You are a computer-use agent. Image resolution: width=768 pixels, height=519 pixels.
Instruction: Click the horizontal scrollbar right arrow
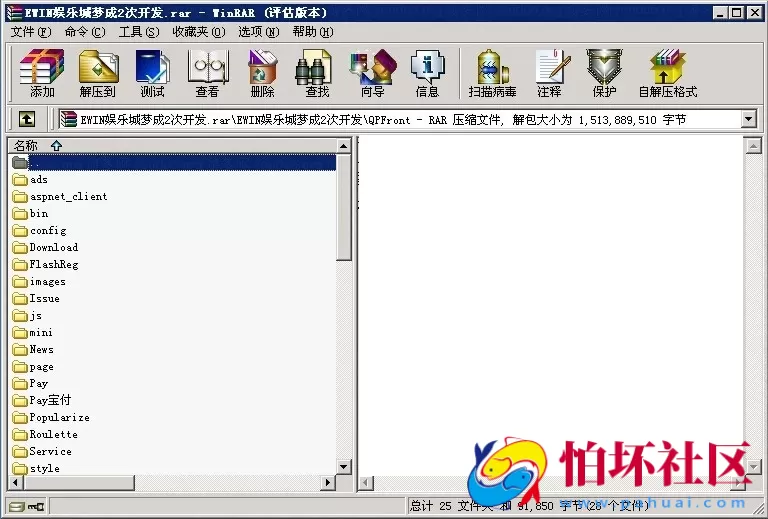[327, 483]
